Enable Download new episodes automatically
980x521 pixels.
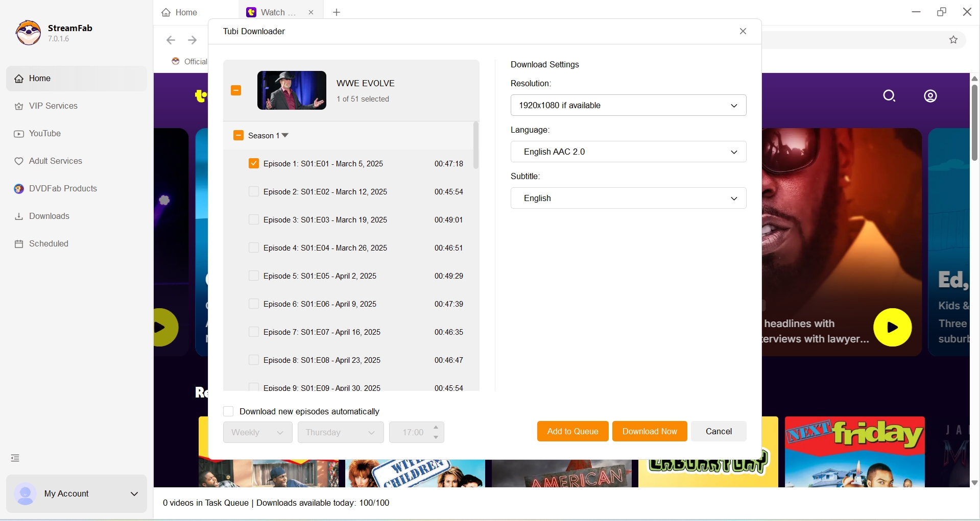(228, 411)
